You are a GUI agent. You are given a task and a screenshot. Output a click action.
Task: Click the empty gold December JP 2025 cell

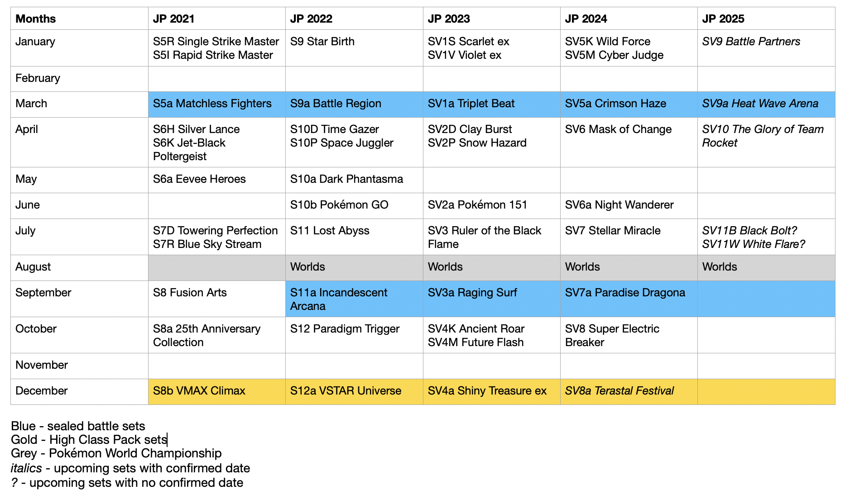766,391
